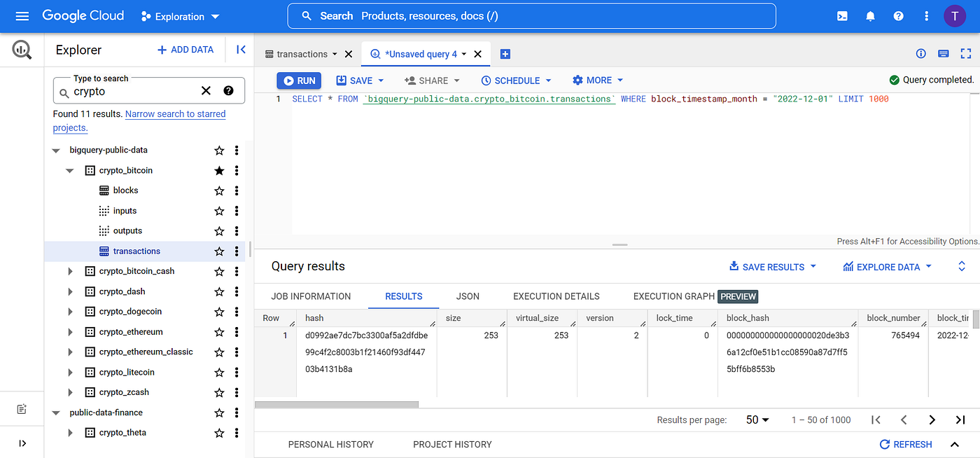Click ADD DATA in Explorer

(185, 50)
